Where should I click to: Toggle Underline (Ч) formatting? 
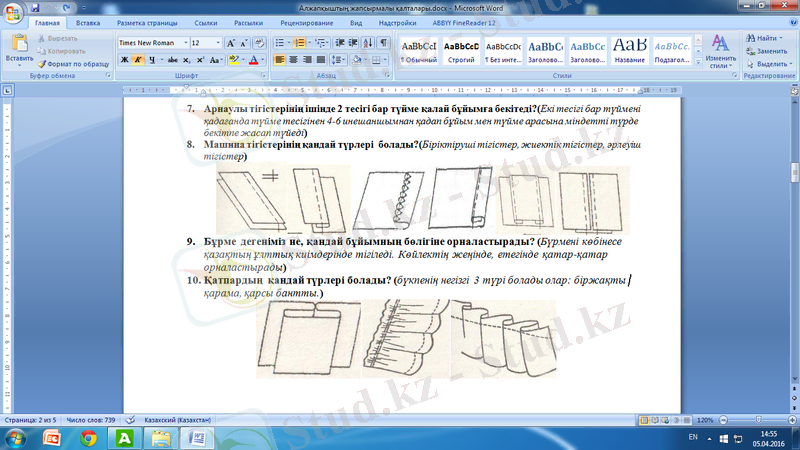pyautogui.click(x=152, y=60)
